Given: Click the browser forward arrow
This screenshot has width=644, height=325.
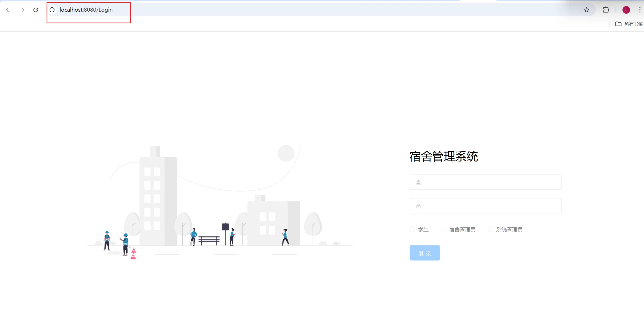Looking at the screenshot, I should (22, 10).
